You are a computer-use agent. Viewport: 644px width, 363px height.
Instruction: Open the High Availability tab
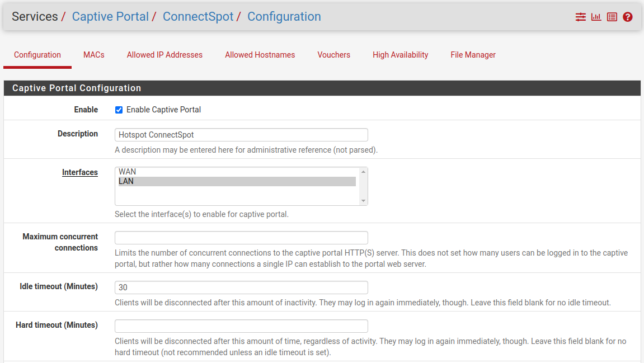point(401,55)
